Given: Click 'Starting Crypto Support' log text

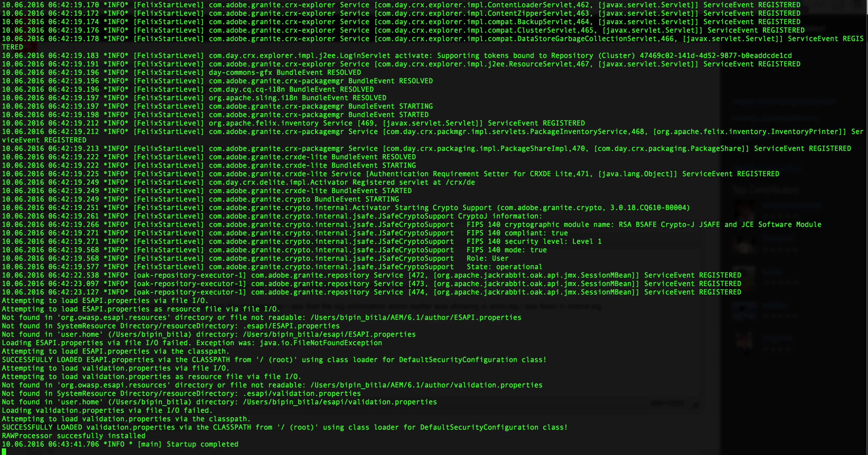Looking at the screenshot, I should (x=443, y=208).
